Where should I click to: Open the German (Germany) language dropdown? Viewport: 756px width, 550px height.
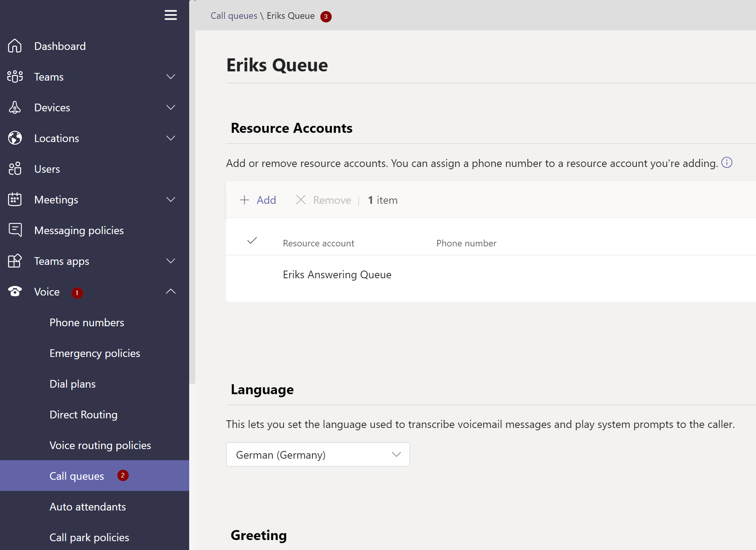[318, 455]
